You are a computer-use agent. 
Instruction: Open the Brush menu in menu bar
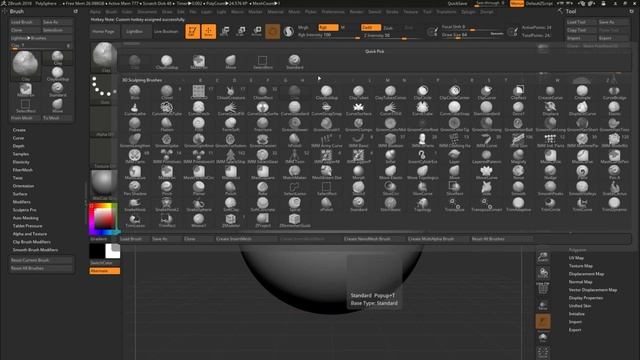point(111,12)
